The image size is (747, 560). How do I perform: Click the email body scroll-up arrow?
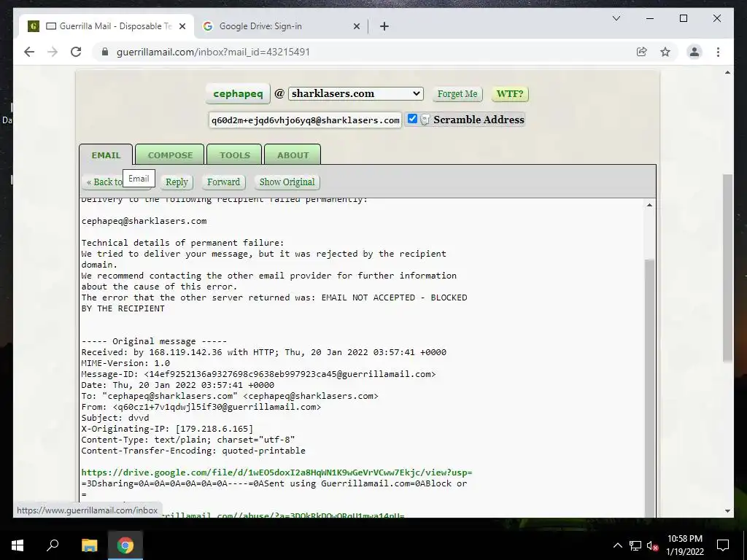coord(649,205)
